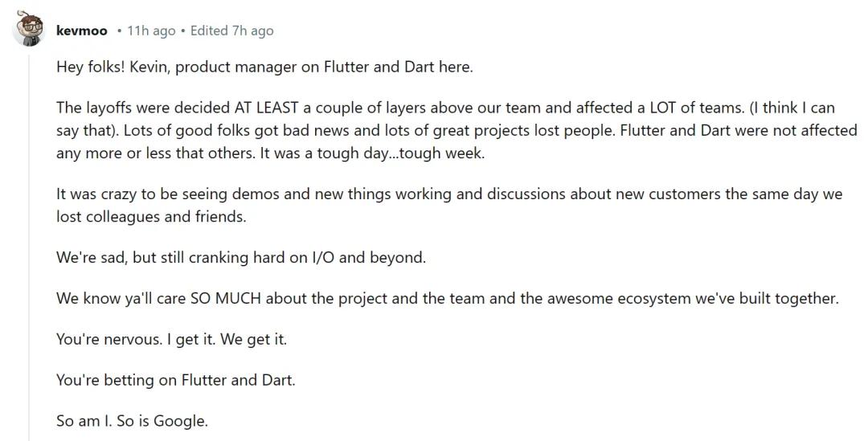
Task: Click the line "We're sad, but still cranking"
Action: pyautogui.click(x=240, y=258)
